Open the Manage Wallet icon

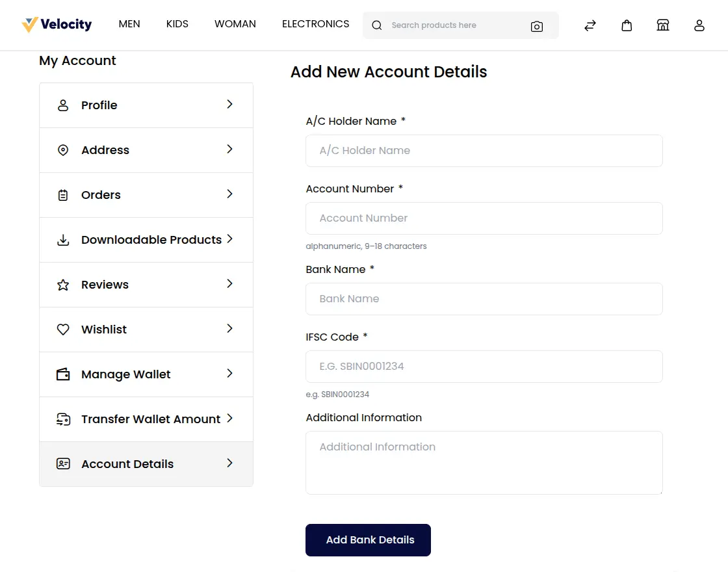[62, 374]
